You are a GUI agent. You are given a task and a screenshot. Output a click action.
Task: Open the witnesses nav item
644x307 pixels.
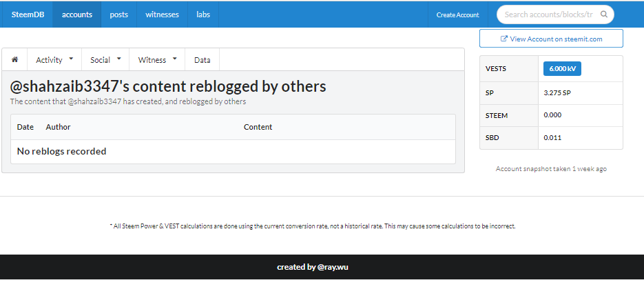pyautogui.click(x=163, y=14)
